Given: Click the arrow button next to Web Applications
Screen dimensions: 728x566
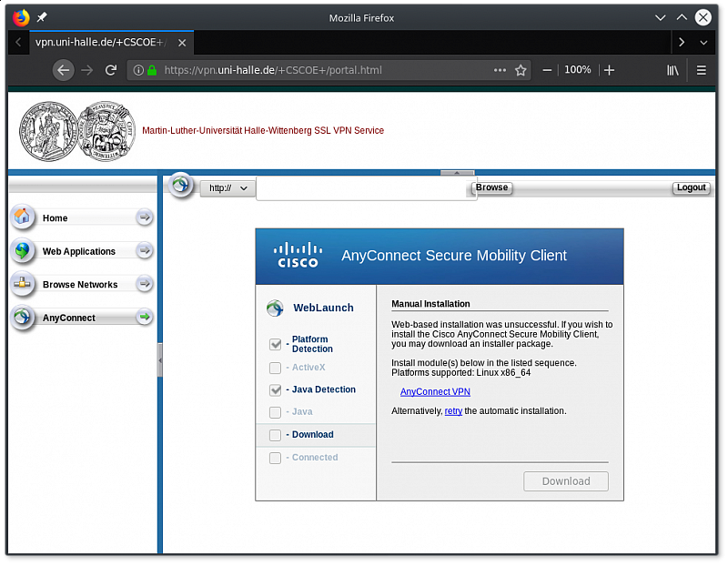Looking at the screenshot, I should (145, 250).
